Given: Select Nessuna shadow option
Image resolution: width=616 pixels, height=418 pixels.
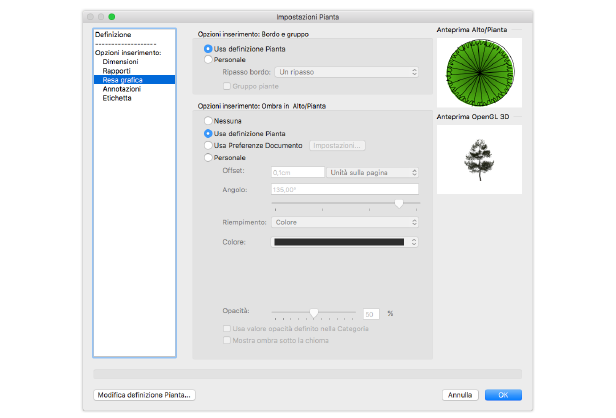Looking at the screenshot, I should click(208, 121).
